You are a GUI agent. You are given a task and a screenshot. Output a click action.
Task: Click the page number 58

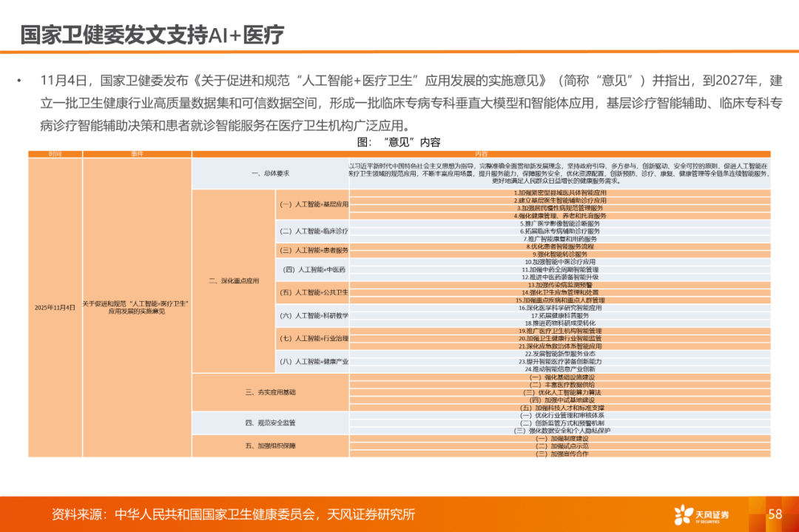click(775, 514)
